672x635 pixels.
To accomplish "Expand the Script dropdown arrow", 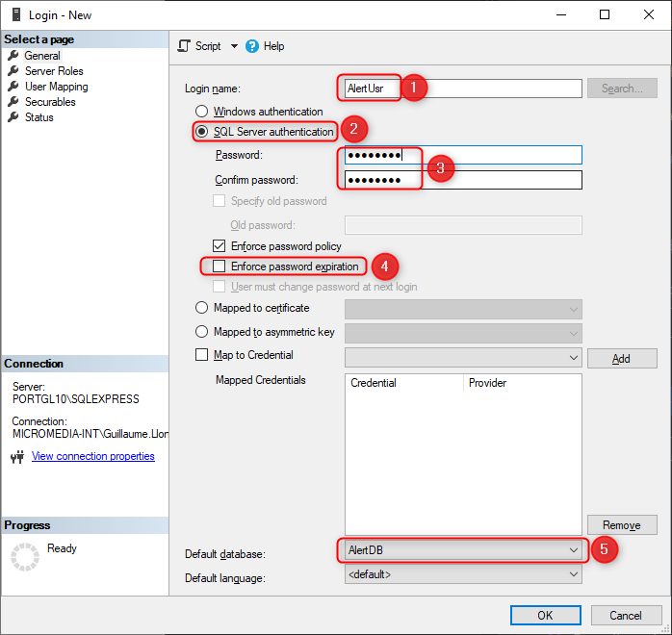I will (x=234, y=46).
